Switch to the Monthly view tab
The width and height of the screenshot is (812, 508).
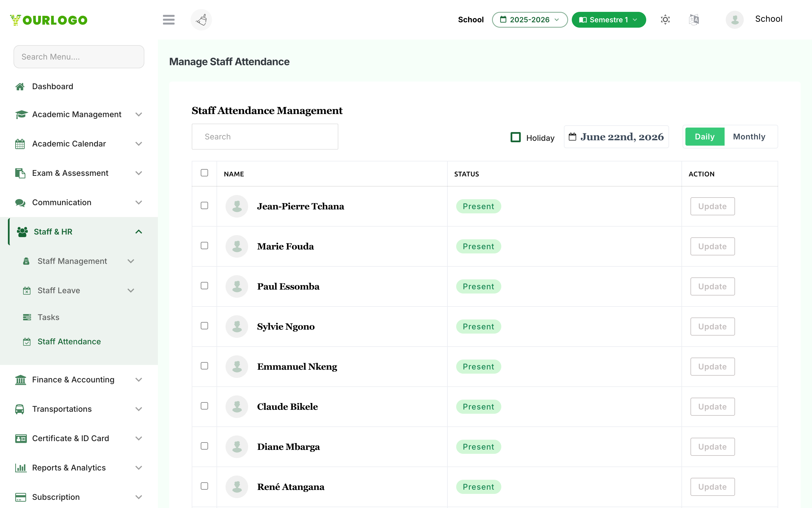click(749, 137)
